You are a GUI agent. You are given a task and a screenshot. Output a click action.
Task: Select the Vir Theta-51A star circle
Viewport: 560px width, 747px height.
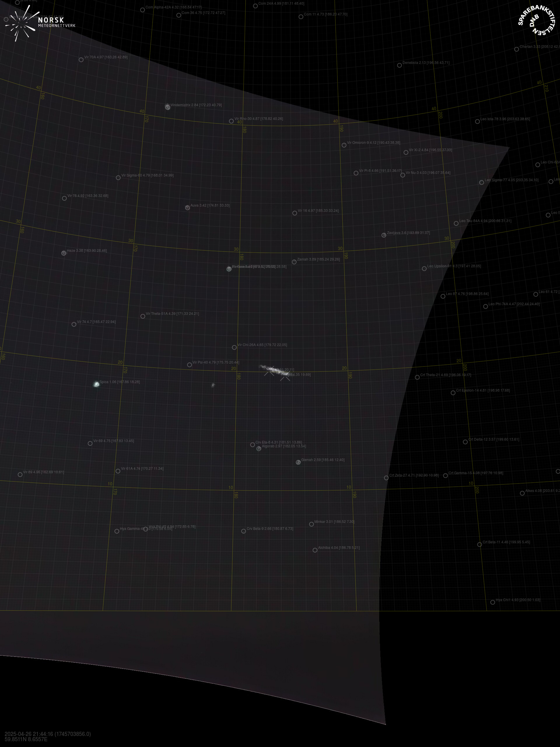pyautogui.click(x=143, y=316)
